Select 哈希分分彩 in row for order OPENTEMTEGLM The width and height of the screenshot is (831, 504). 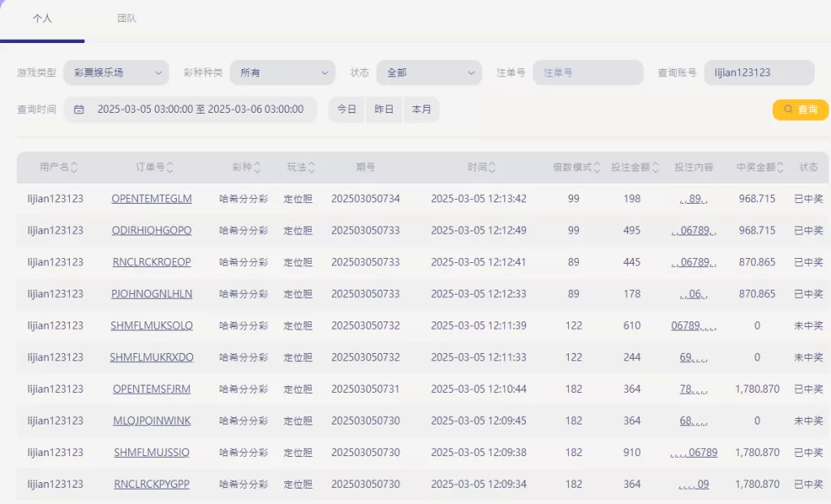click(243, 199)
